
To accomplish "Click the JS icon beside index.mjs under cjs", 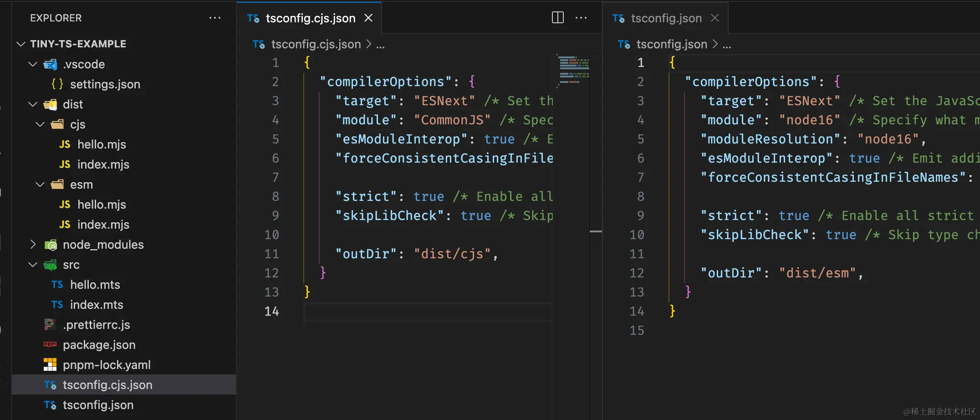I will 64,164.
